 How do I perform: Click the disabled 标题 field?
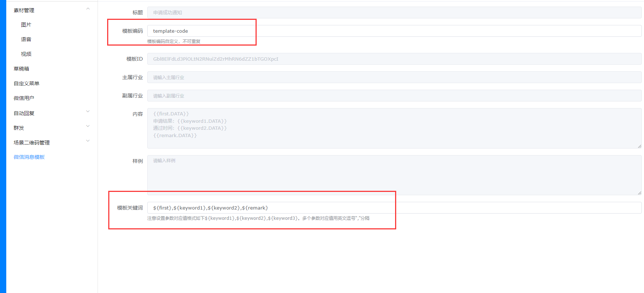[394, 12]
